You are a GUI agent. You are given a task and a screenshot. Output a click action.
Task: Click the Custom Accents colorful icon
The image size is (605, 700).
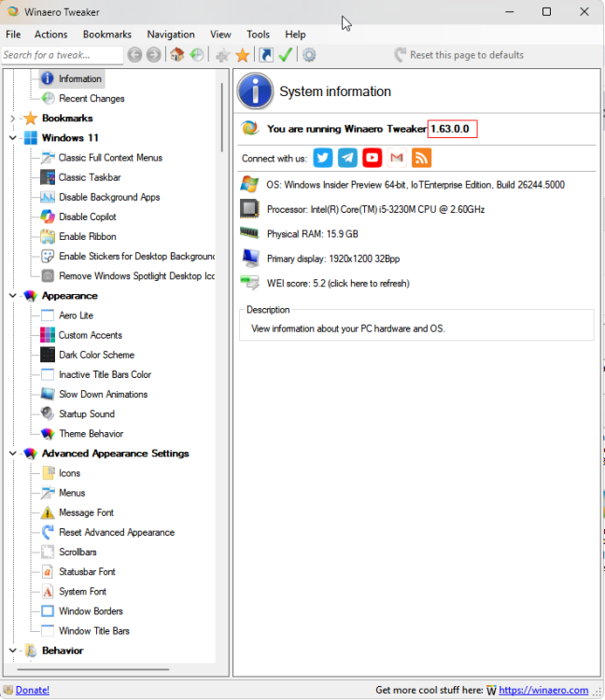pyautogui.click(x=48, y=335)
